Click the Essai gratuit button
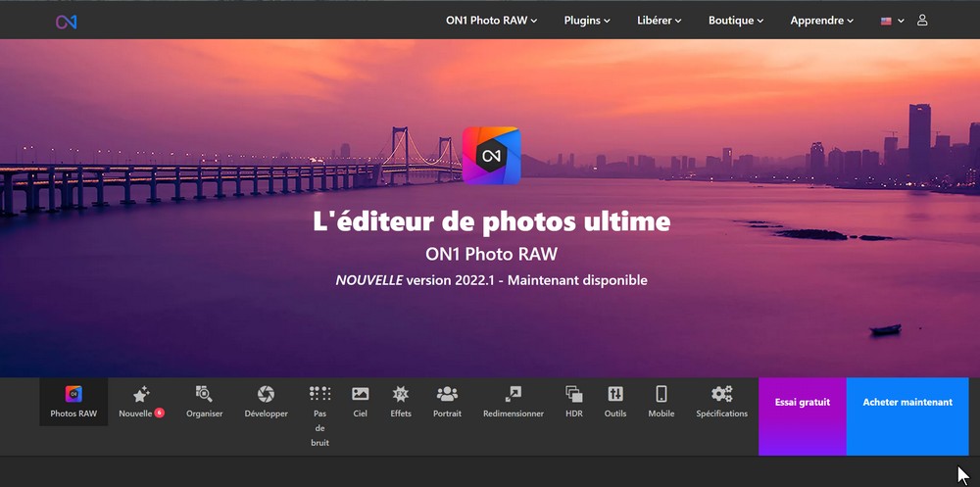The width and height of the screenshot is (980, 487). (803, 416)
